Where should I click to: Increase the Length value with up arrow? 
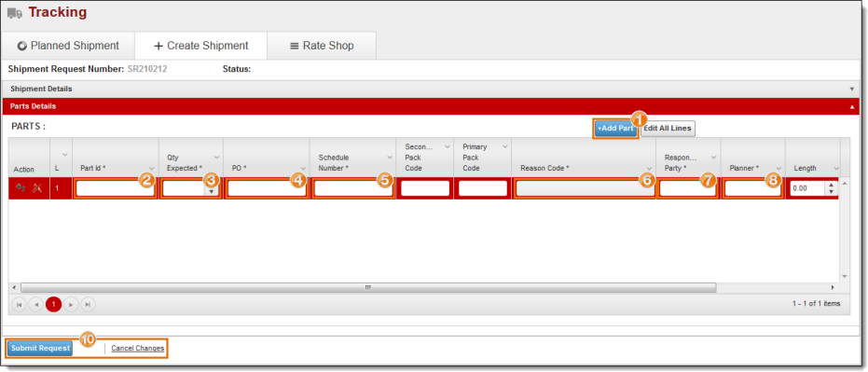tap(831, 186)
